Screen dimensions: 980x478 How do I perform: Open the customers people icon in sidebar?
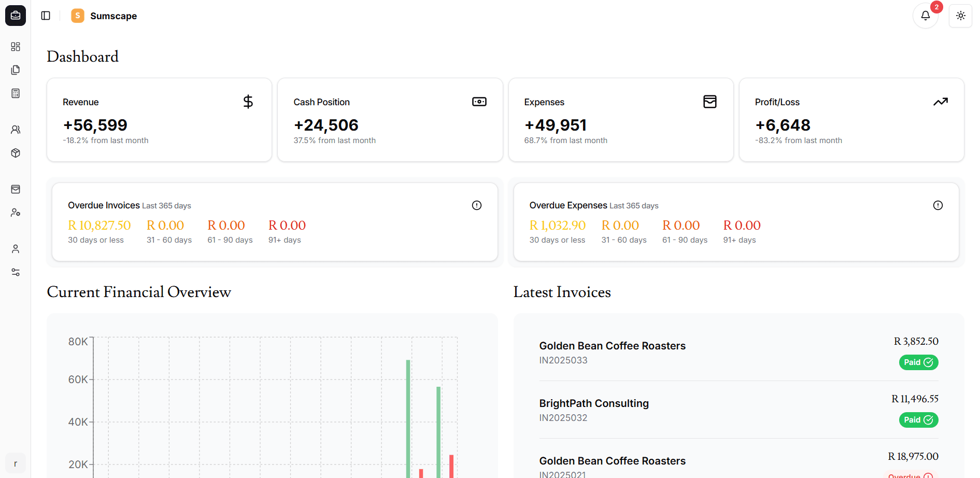[16, 130]
